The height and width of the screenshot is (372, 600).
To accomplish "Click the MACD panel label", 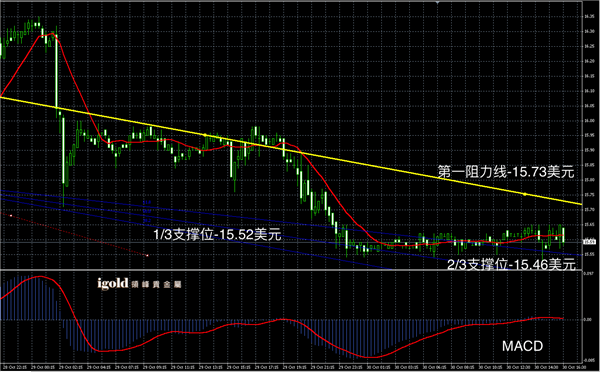I will (x=522, y=346).
